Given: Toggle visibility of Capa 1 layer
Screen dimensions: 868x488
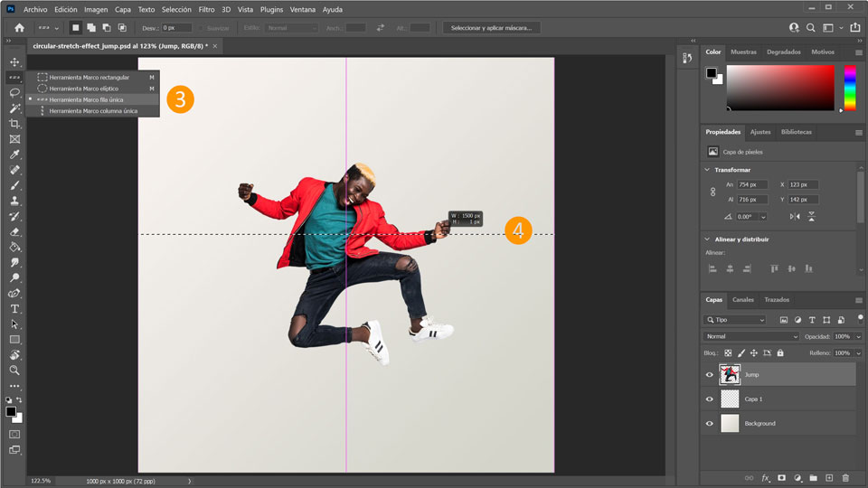Looking at the screenshot, I should 710,399.
